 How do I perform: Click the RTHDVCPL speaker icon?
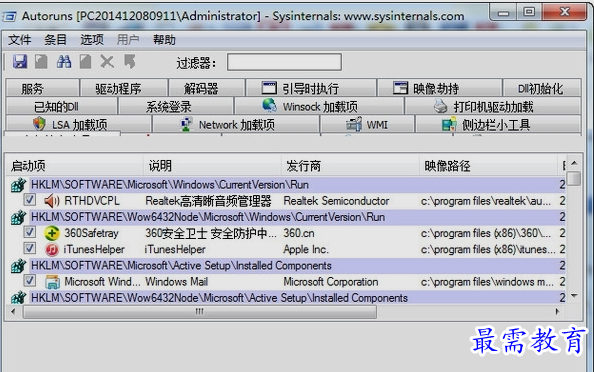[52, 201]
